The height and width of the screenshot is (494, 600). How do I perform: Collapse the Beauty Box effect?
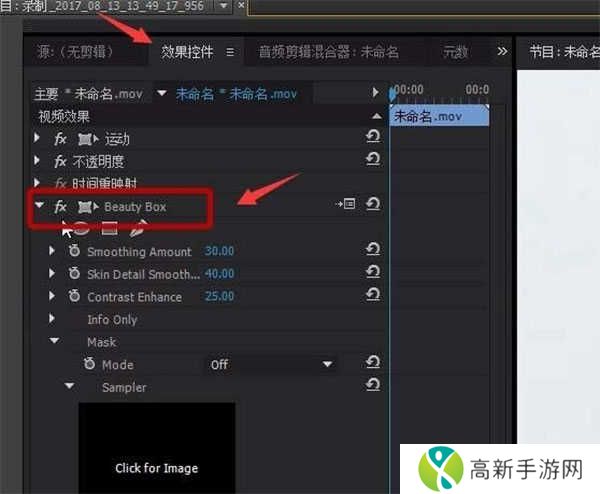39,206
